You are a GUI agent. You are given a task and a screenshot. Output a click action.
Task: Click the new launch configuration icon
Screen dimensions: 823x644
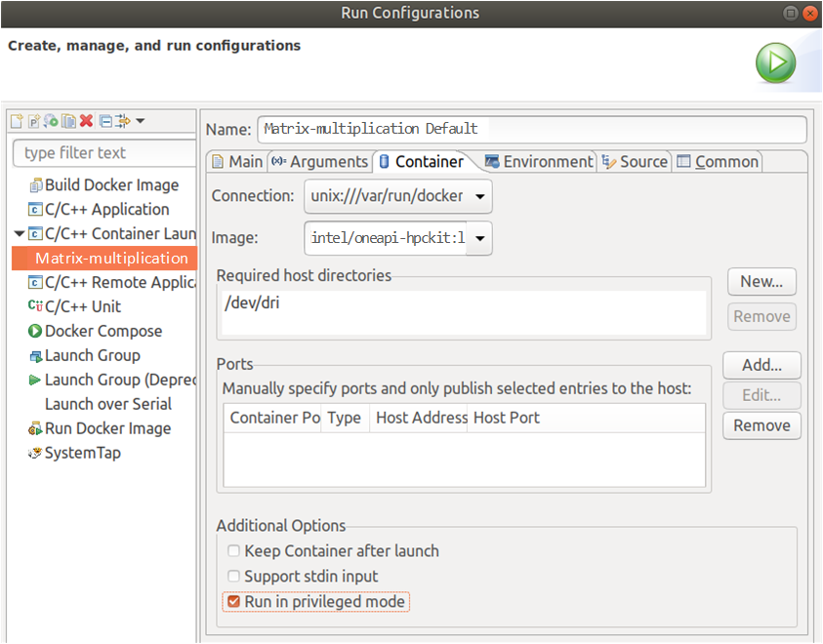(x=16, y=121)
